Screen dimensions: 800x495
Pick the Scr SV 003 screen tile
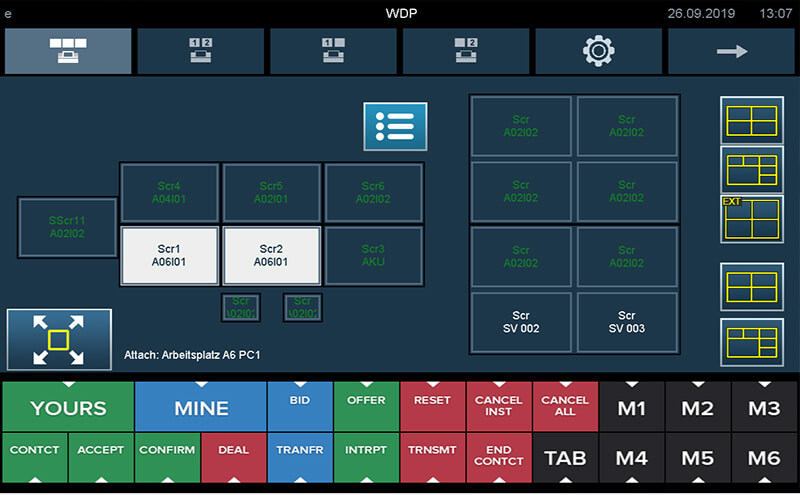tap(627, 322)
